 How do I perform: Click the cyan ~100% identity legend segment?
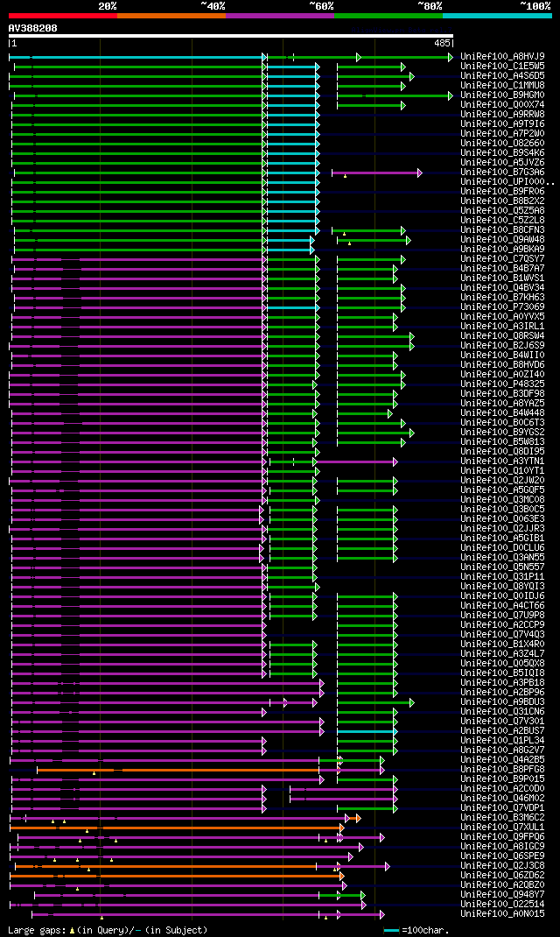497,16
